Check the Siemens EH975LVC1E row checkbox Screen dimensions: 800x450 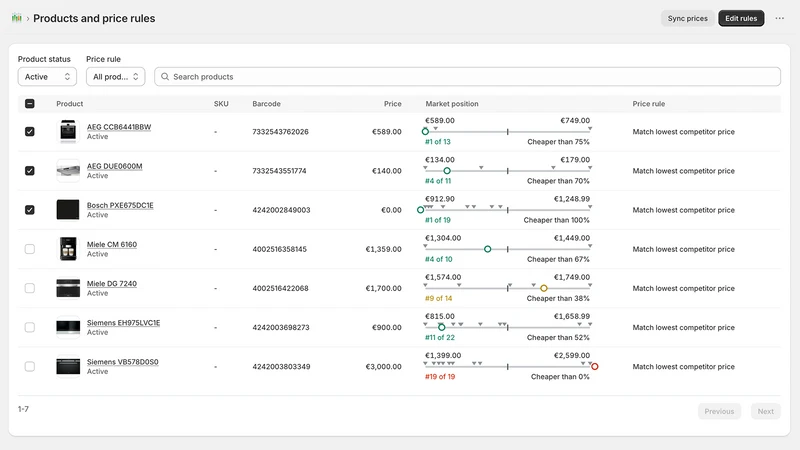click(x=30, y=327)
